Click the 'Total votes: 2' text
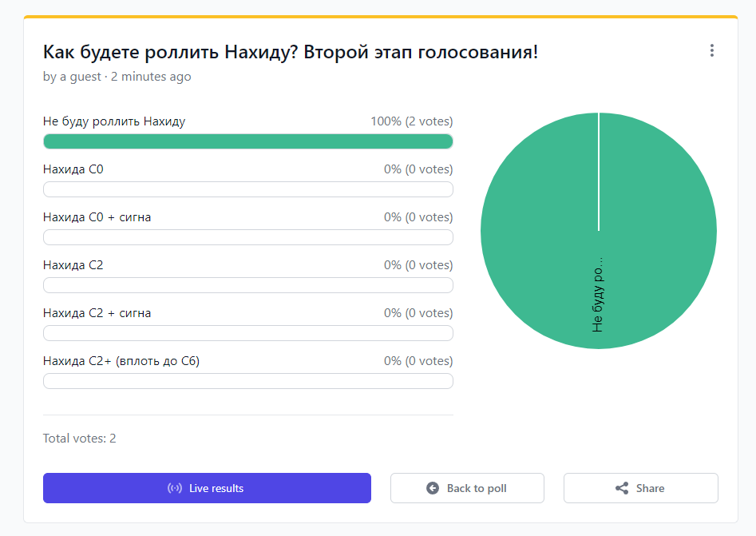Screen dimensions: 756x536 pos(80,439)
